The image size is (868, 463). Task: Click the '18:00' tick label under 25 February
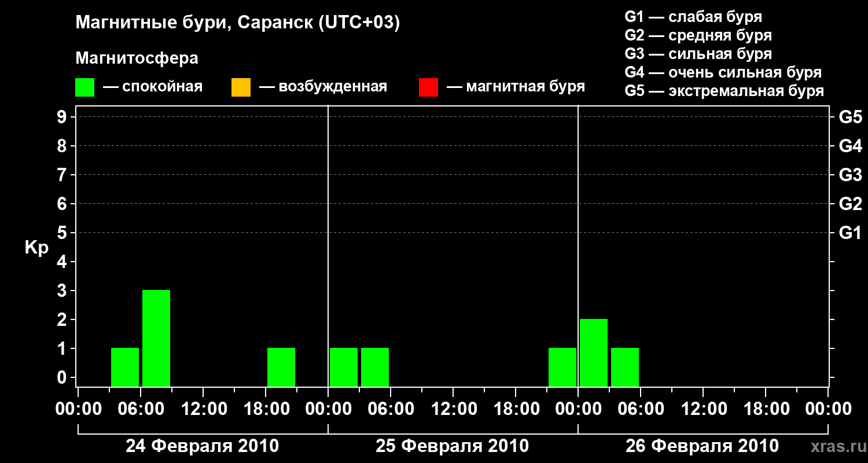coord(516,409)
